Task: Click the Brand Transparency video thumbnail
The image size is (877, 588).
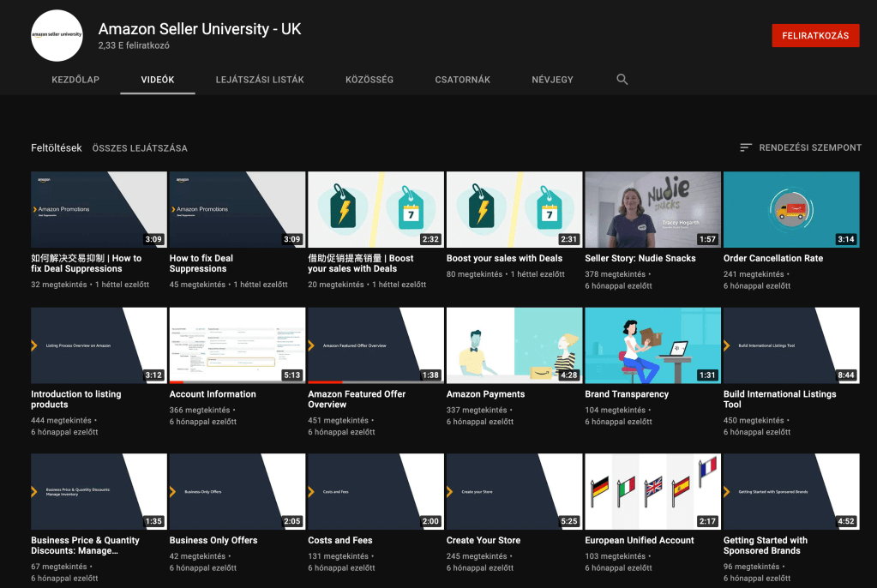Action: pos(652,345)
